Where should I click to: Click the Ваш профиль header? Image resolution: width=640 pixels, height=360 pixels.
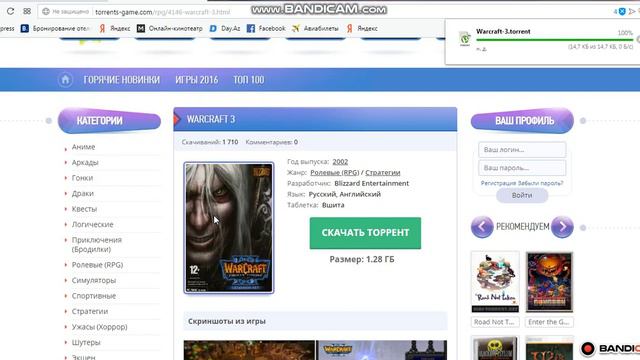pyautogui.click(x=522, y=120)
